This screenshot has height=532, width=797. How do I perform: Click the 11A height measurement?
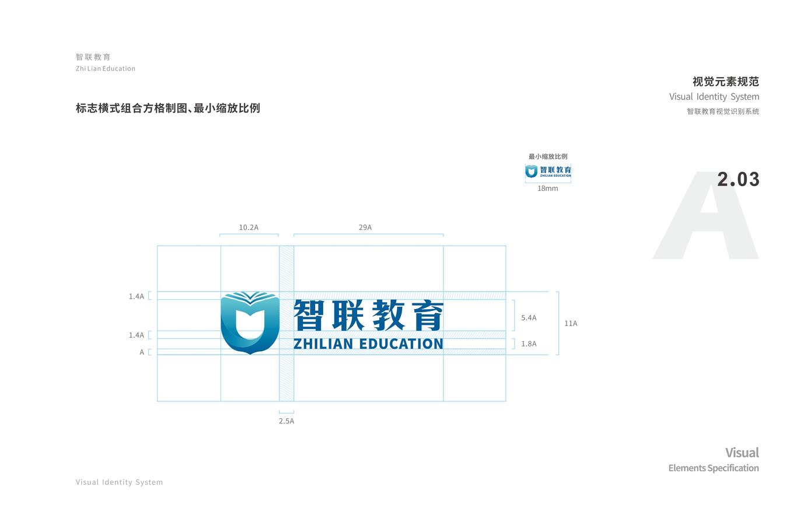tap(571, 323)
